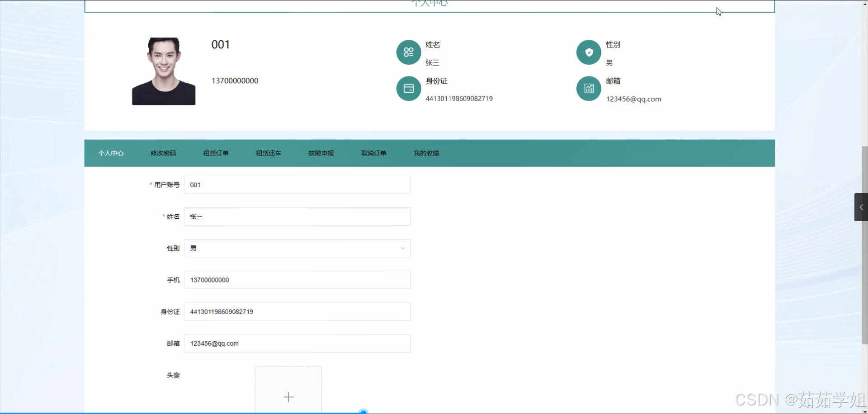The image size is (868, 414).
Task: Go to the 租赁还车 tab
Action: [269, 153]
